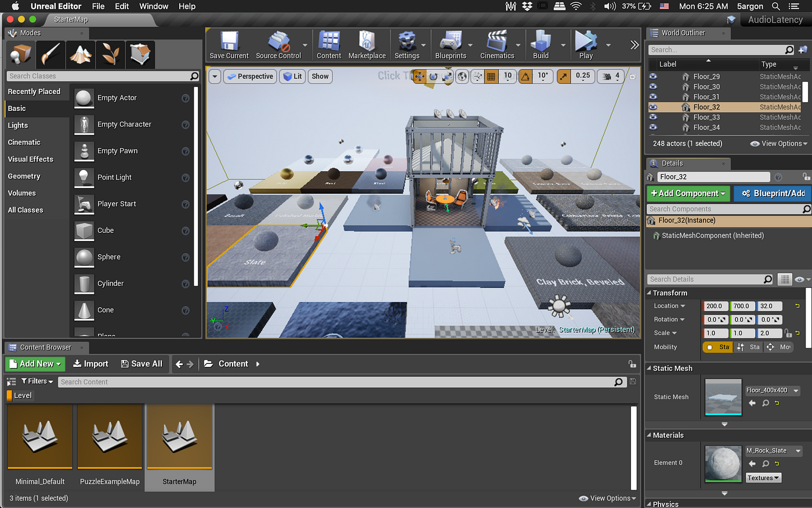This screenshot has width=812, height=508.
Task: Open details property matrix grid icon
Action: [785, 279]
